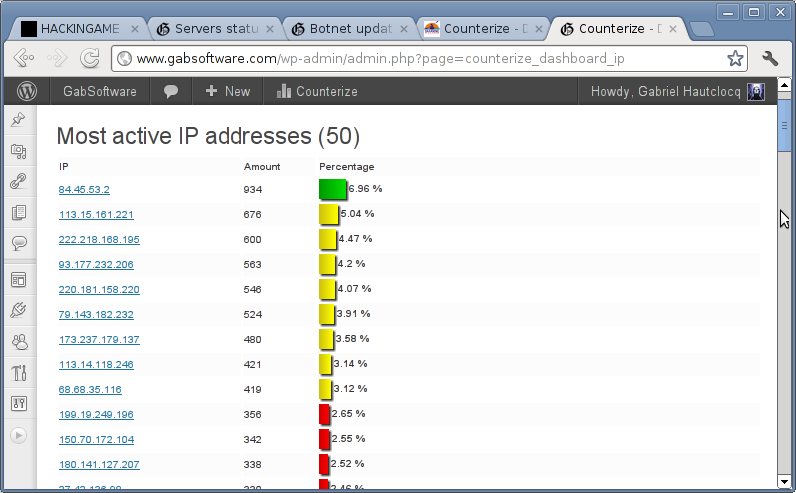The height and width of the screenshot is (493, 796).
Task: Open the Settings sliders sidebar icon
Action: coord(18,404)
